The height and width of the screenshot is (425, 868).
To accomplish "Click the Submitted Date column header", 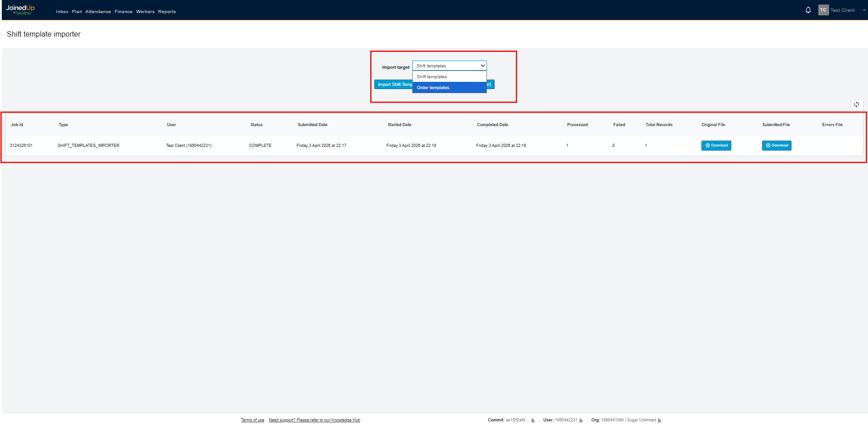I will coord(312,125).
